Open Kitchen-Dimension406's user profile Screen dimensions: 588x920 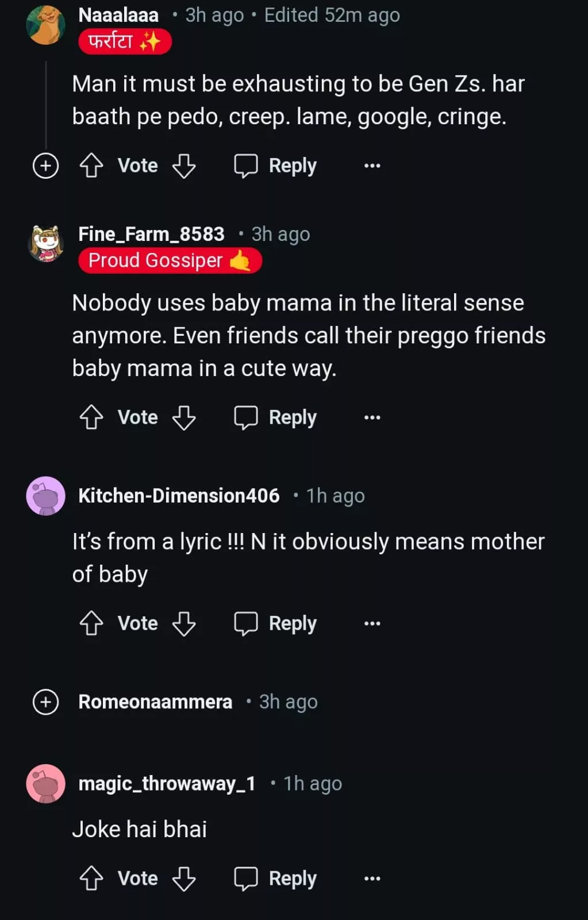tap(179, 496)
